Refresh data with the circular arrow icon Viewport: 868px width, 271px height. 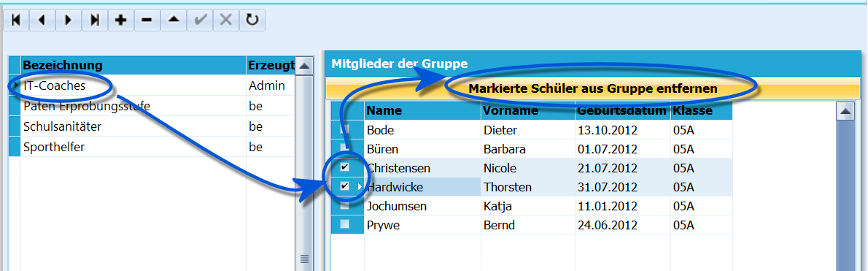point(252,20)
